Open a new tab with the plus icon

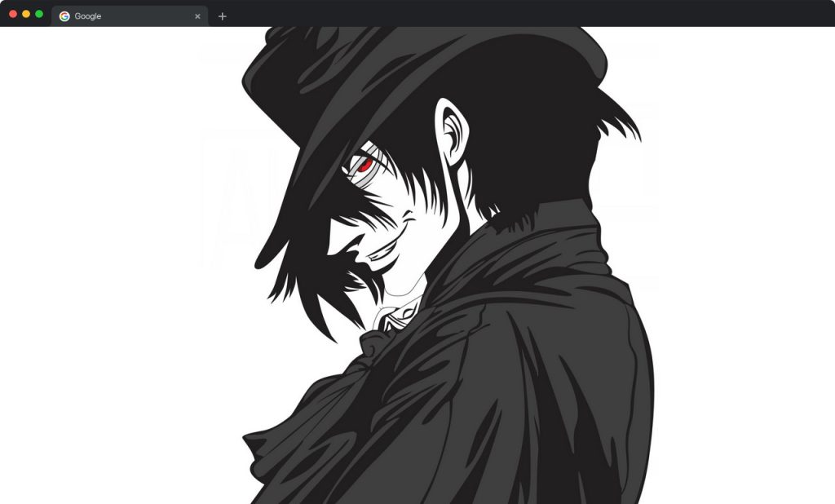pyautogui.click(x=222, y=15)
